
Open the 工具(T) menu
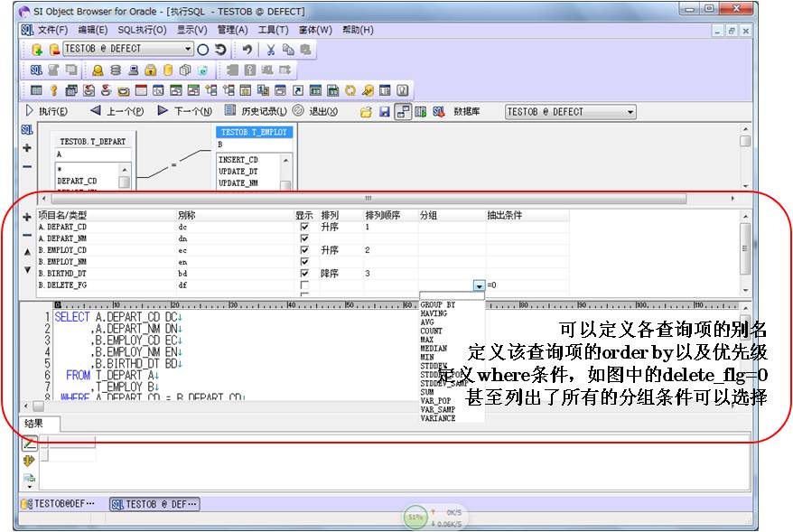[x=273, y=29]
